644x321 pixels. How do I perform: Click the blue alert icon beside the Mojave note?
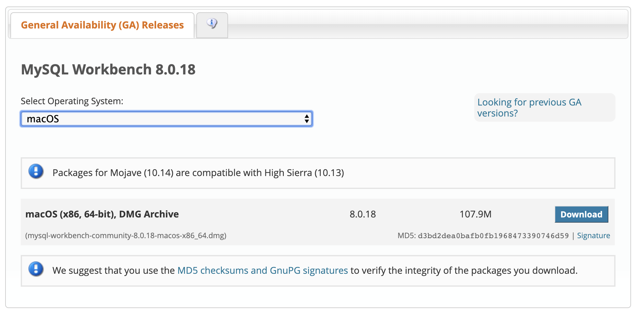click(x=36, y=172)
